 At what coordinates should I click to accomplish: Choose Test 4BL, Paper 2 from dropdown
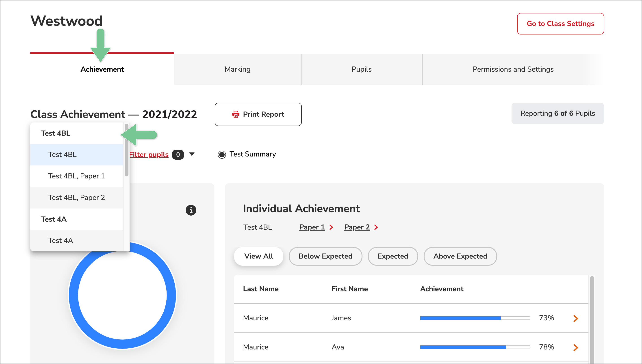tap(76, 197)
